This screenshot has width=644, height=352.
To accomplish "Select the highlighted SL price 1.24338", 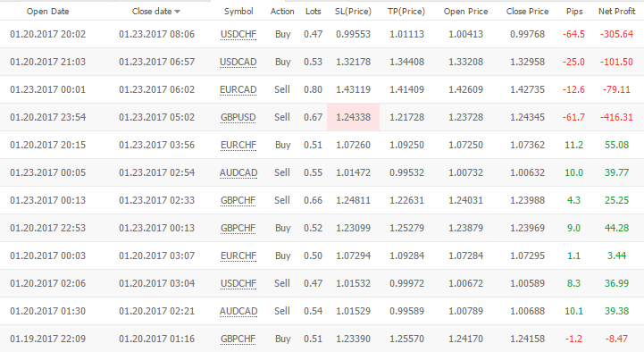I will click(x=353, y=117).
